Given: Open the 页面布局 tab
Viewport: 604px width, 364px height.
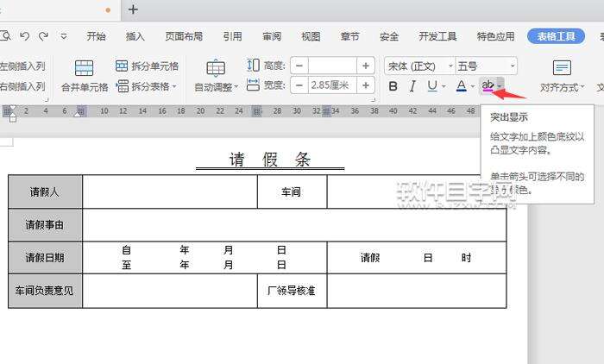Looking at the screenshot, I should pyautogui.click(x=184, y=36).
